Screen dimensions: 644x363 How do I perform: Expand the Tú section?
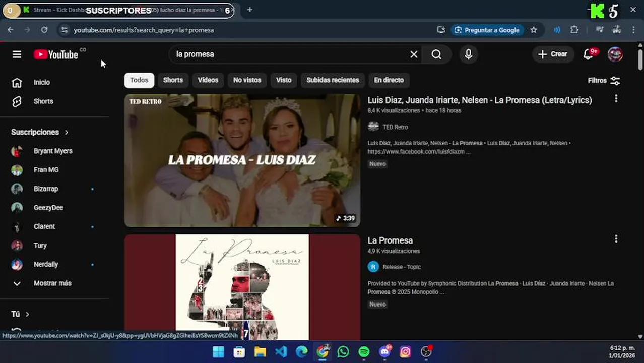click(20, 314)
